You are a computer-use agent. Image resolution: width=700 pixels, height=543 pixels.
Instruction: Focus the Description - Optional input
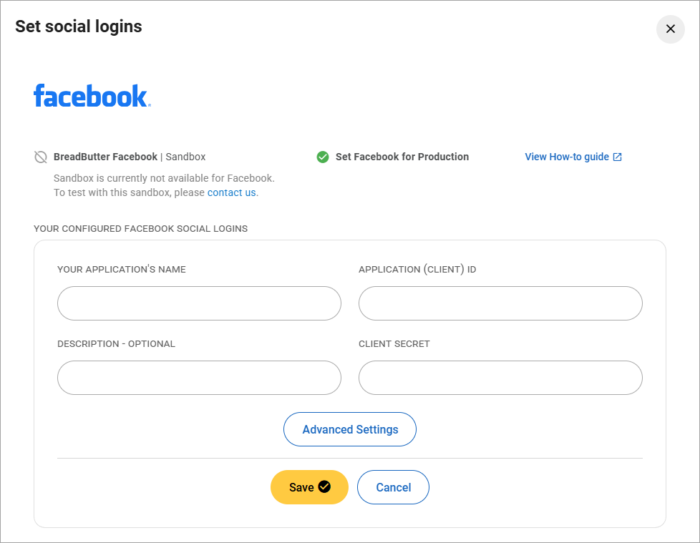pos(199,377)
